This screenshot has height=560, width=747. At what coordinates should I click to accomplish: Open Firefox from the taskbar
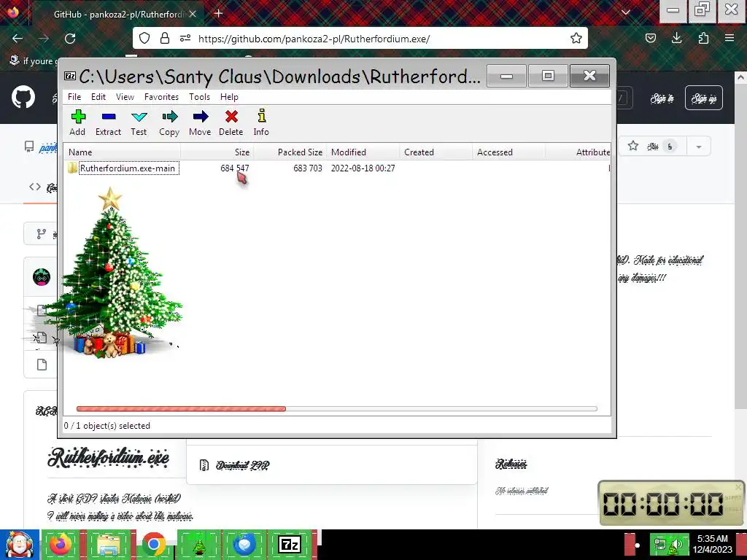coord(61,545)
